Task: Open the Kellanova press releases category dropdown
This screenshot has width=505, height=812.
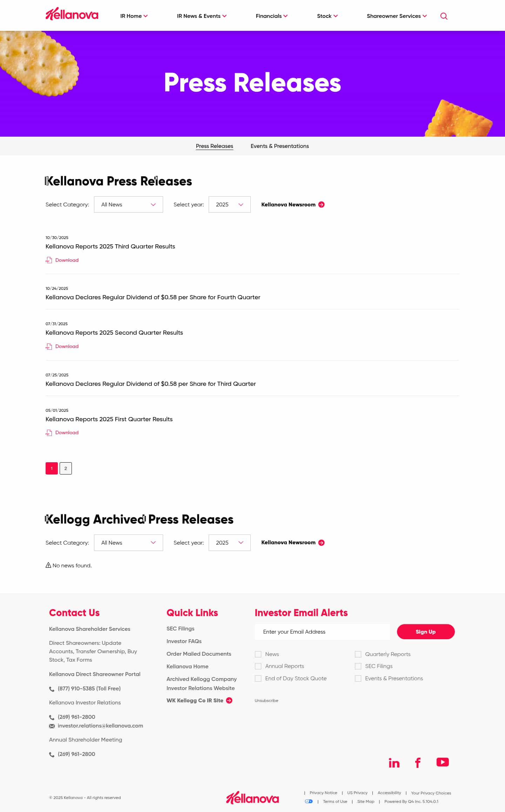Action: coord(128,205)
